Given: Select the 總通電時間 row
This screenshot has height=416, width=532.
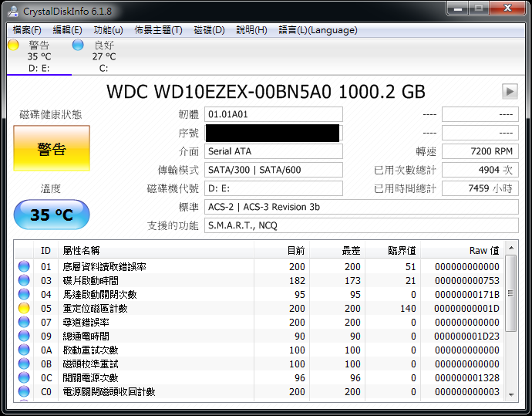Looking at the screenshot, I should point(260,337).
